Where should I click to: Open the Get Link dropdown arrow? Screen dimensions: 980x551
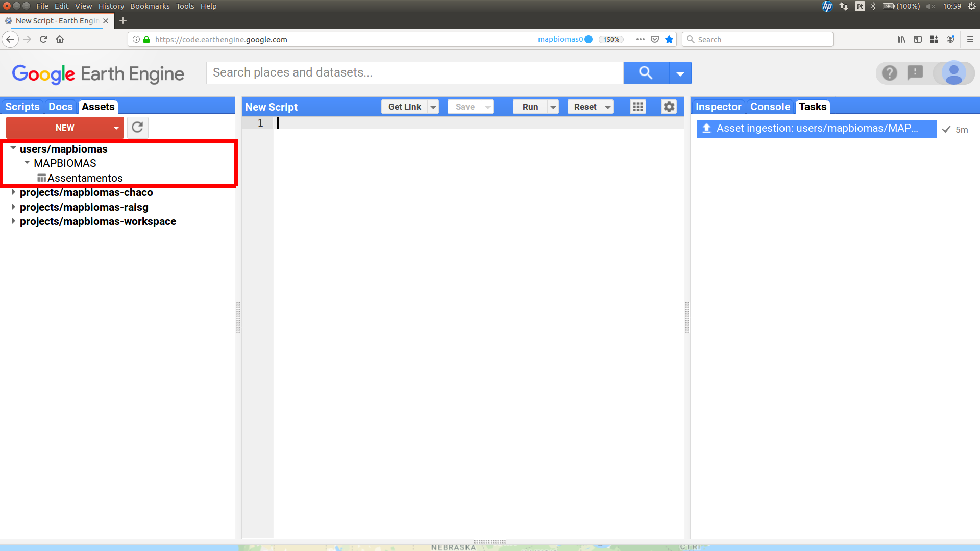click(x=433, y=107)
